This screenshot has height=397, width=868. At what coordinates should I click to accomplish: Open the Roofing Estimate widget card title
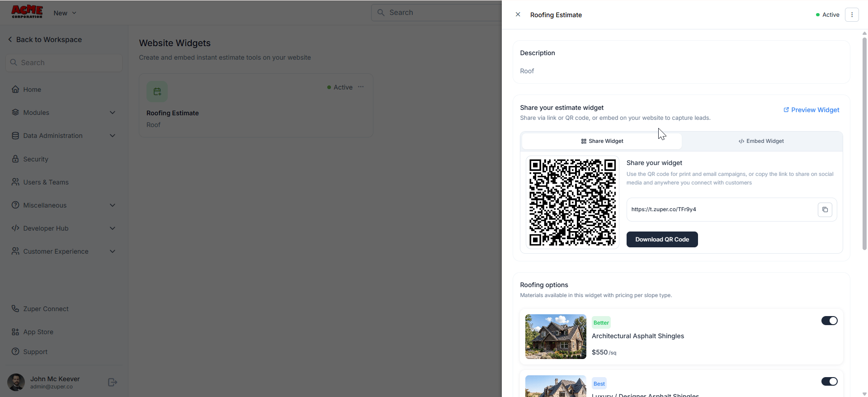(x=173, y=113)
